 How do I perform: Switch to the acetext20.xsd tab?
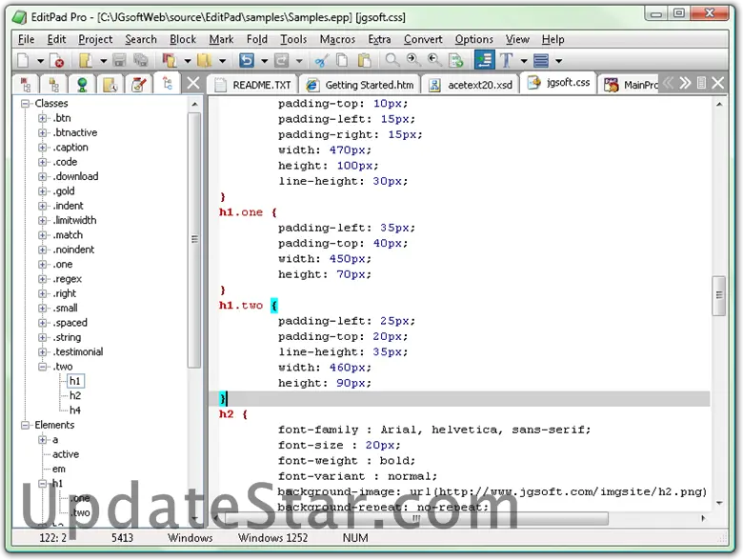click(472, 85)
